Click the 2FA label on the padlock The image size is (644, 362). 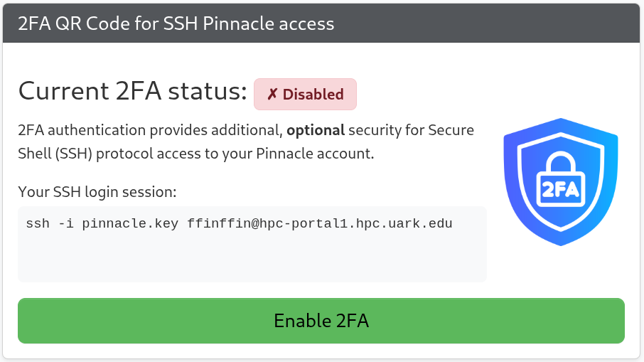point(562,191)
